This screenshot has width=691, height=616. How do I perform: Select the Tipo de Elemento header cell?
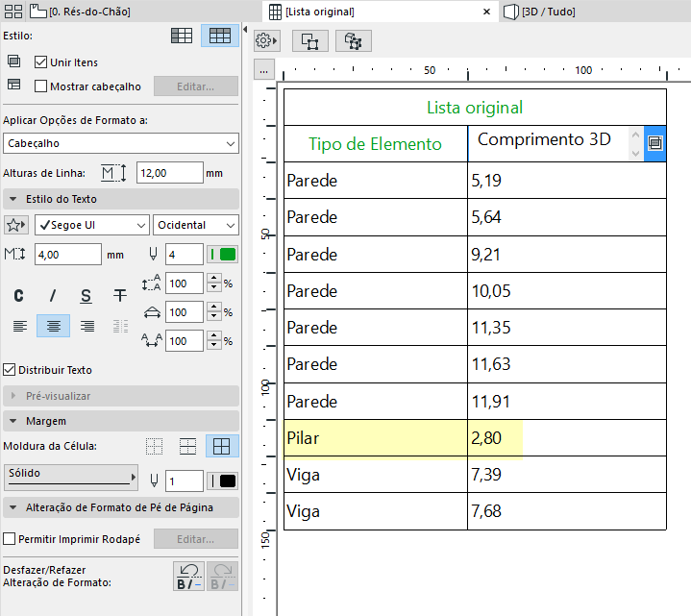[376, 143]
